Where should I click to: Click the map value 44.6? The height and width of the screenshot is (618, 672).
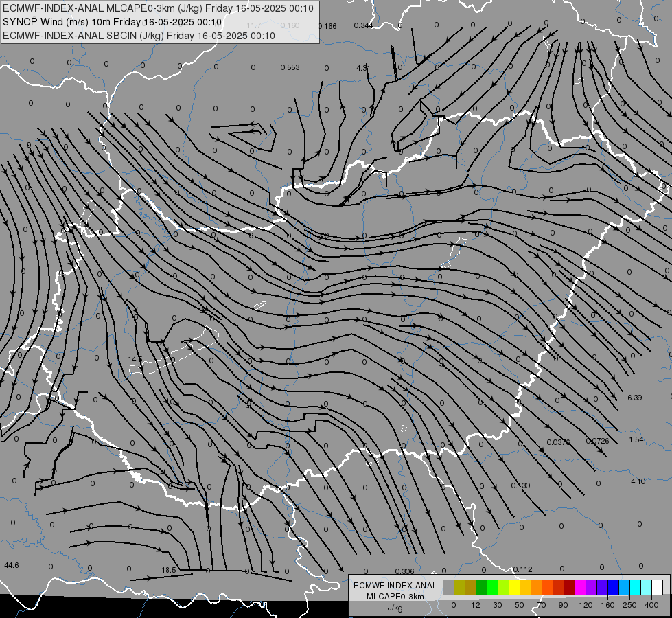12,565
